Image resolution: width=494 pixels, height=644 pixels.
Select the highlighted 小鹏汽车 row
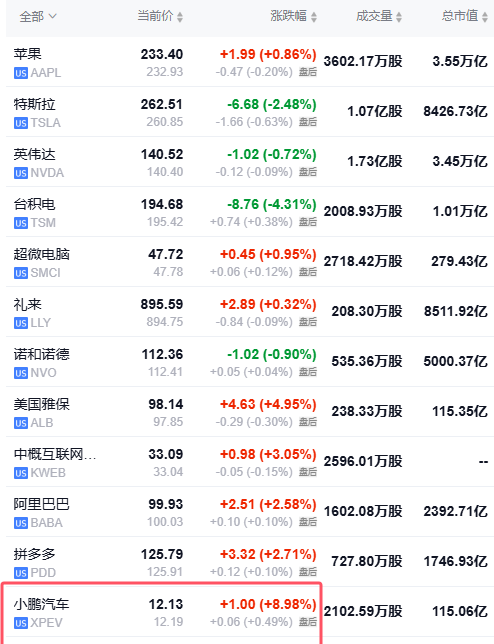(161, 612)
